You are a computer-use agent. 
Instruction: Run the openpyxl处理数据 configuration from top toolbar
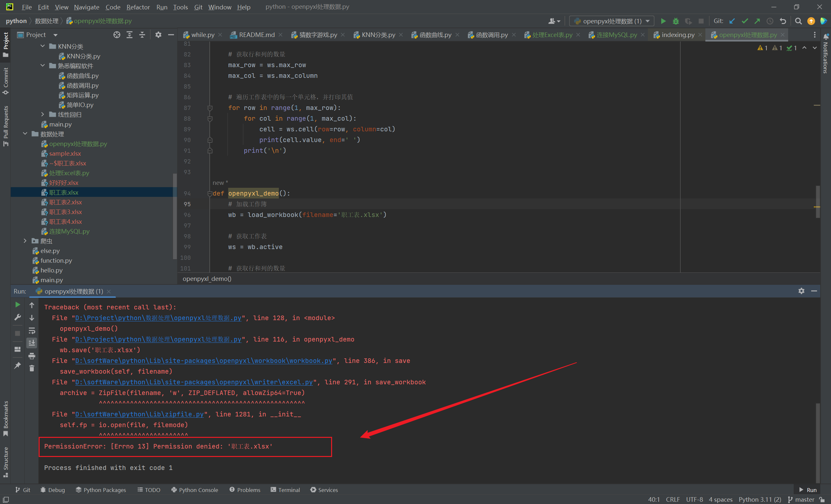663,21
